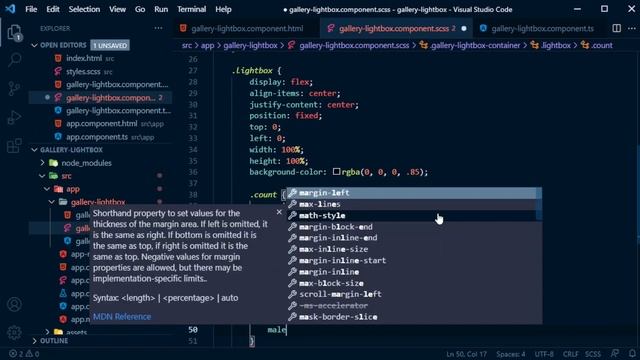Open Run and Debug view
640x360 pixels.
14,117
